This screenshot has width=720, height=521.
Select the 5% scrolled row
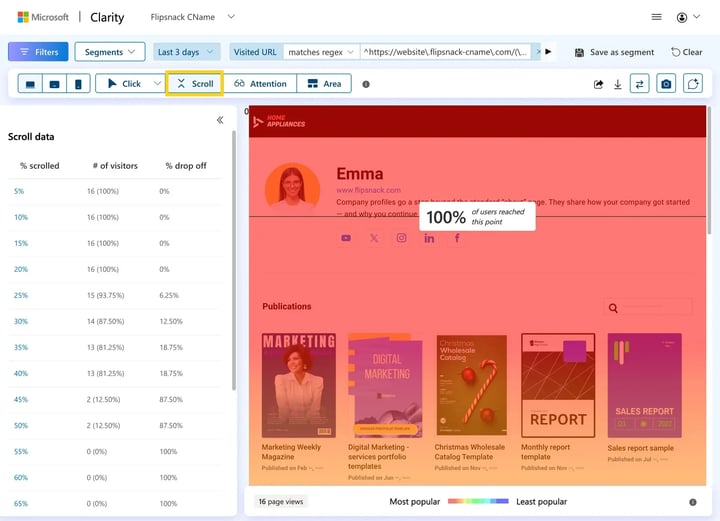click(x=114, y=191)
